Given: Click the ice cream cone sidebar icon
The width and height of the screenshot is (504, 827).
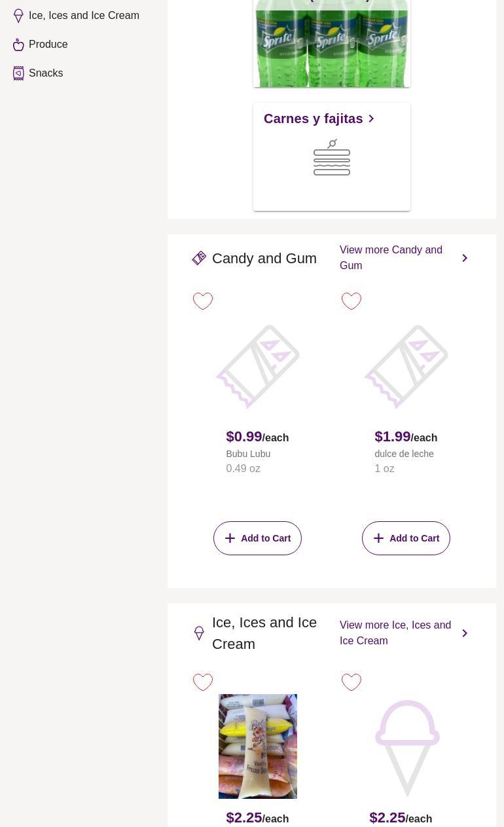Looking at the screenshot, I should coord(18,16).
